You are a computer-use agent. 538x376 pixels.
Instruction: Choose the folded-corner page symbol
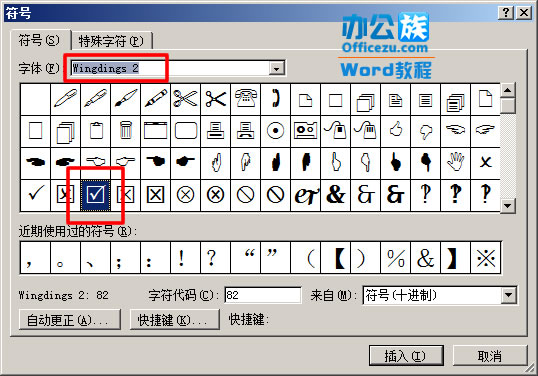point(305,99)
